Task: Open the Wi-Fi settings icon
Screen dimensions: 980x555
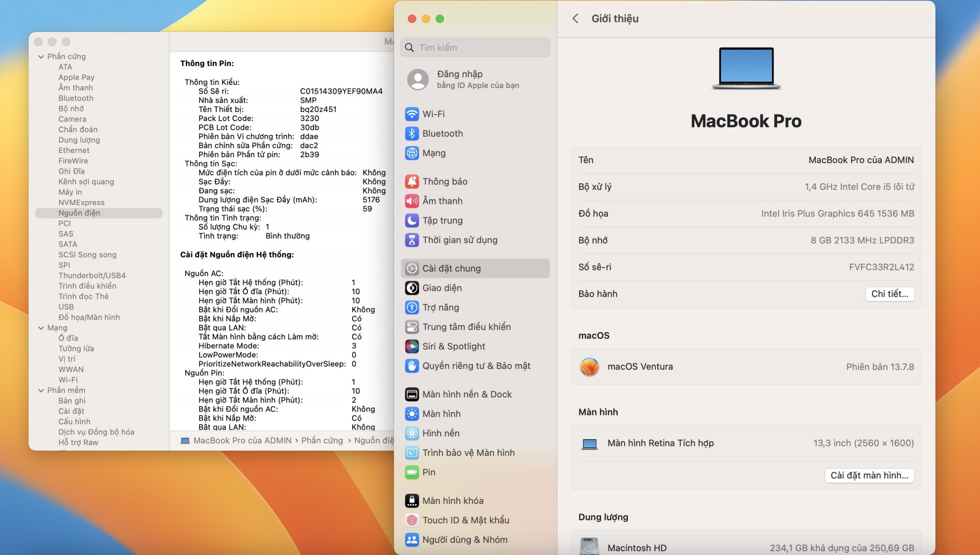Action: point(412,114)
